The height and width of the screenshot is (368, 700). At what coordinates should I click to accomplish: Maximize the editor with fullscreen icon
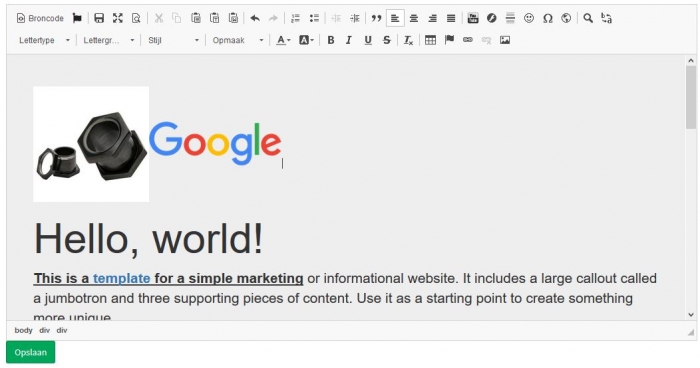118,18
